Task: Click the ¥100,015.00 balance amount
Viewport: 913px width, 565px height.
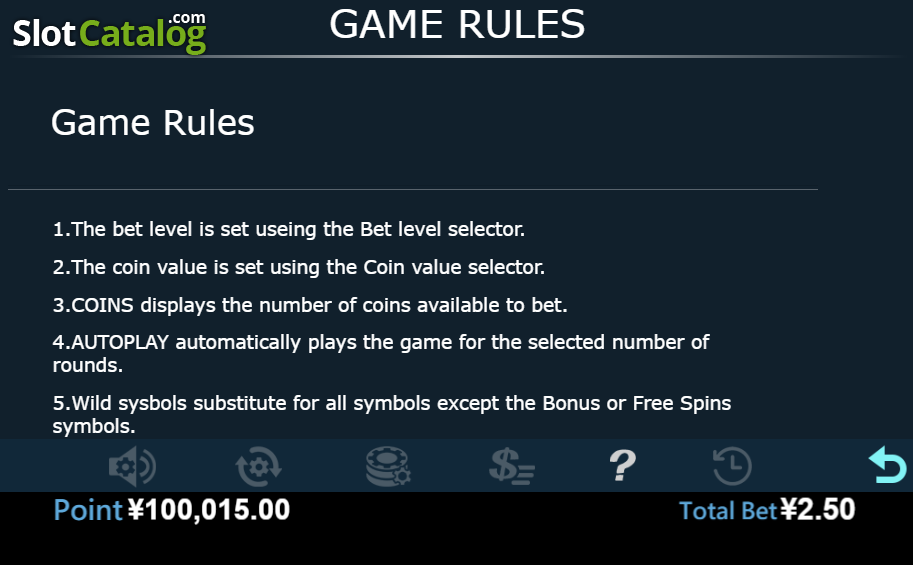Action: (x=208, y=510)
